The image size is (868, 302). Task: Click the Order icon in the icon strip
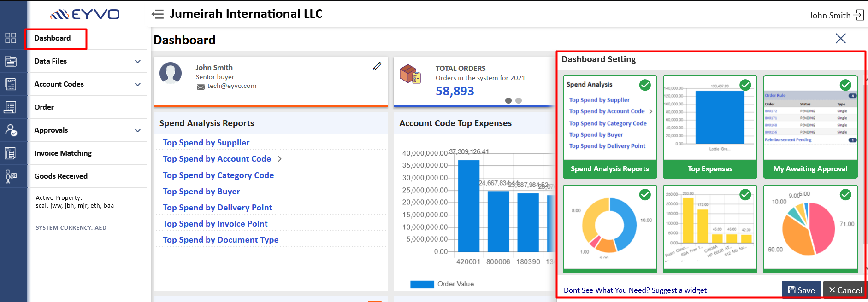(11, 107)
